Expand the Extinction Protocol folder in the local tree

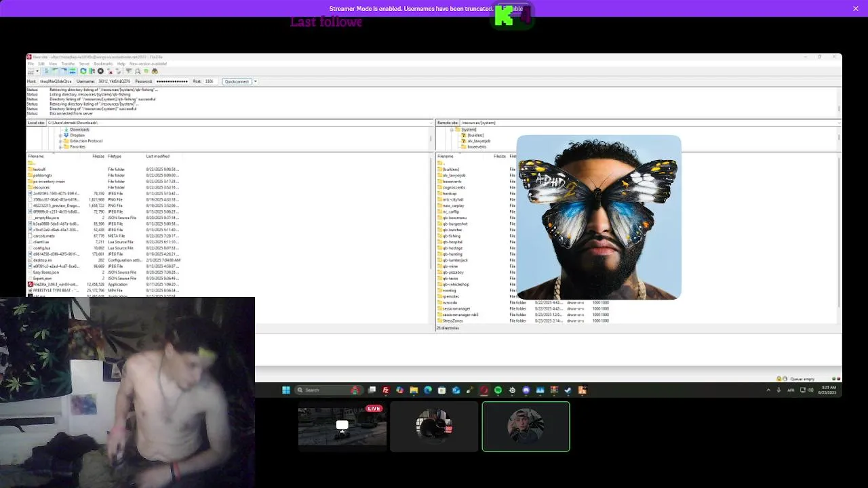pos(60,141)
